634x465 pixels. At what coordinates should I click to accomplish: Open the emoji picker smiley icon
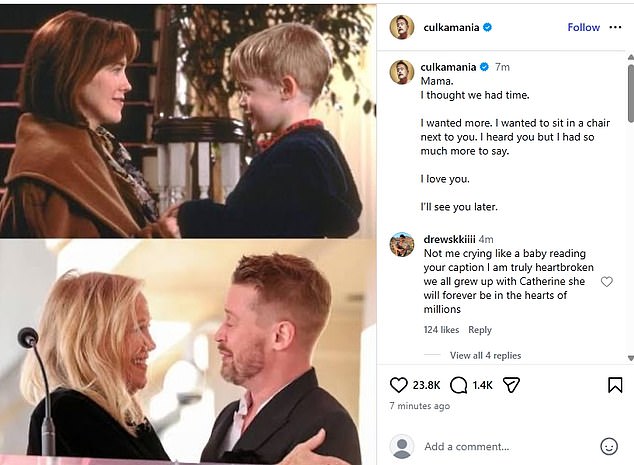[609, 446]
